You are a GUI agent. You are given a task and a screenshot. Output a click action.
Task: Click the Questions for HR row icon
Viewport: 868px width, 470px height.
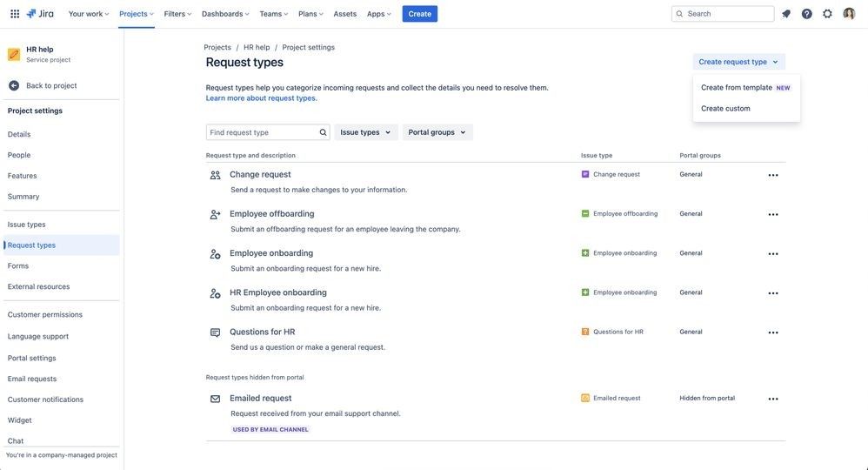[216, 332]
